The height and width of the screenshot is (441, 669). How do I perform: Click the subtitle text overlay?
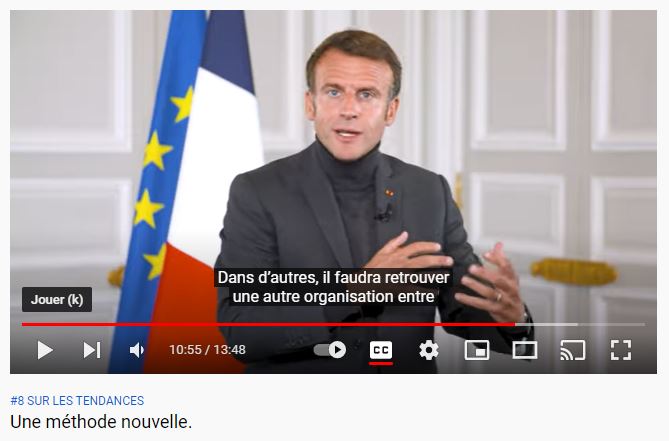[333, 287]
